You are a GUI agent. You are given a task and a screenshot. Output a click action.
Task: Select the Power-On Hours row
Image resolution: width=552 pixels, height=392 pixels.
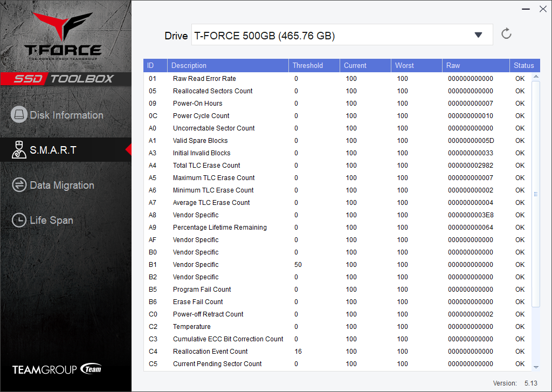337,103
